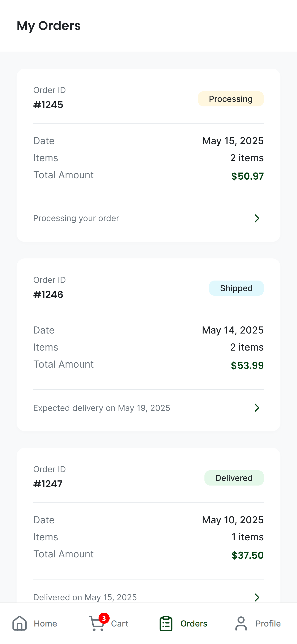
Task: Switch to the Home tab label
Action: 46,624
